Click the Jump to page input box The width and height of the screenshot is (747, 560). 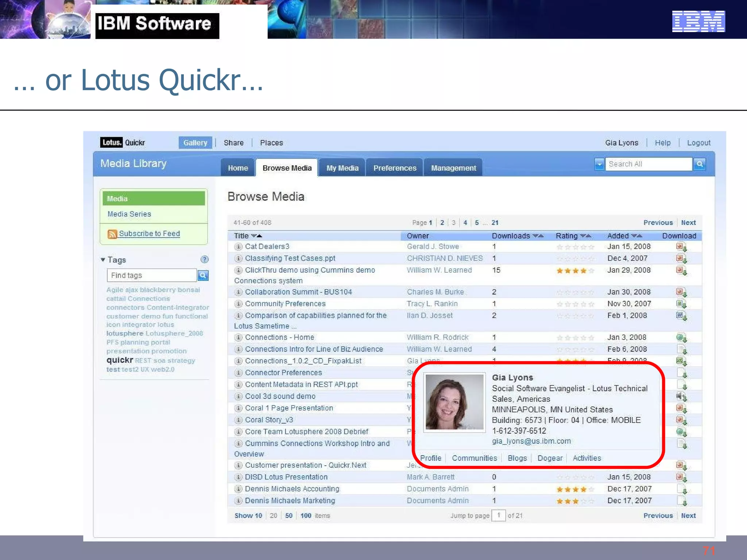pos(498,515)
